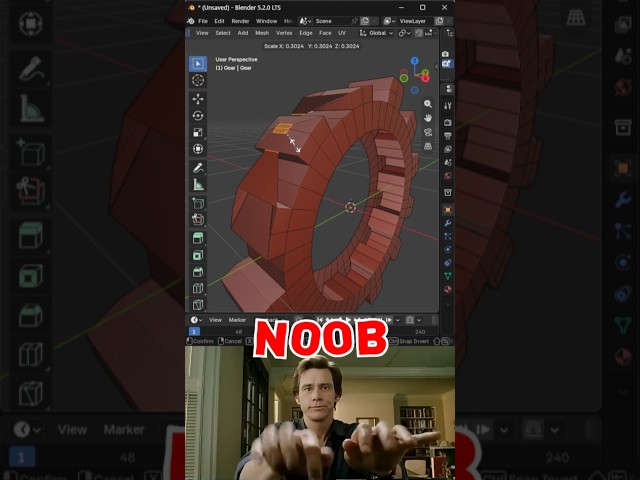640x480 pixels.
Task: Open the Object Data mesh tab
Action: coord(448,276)
